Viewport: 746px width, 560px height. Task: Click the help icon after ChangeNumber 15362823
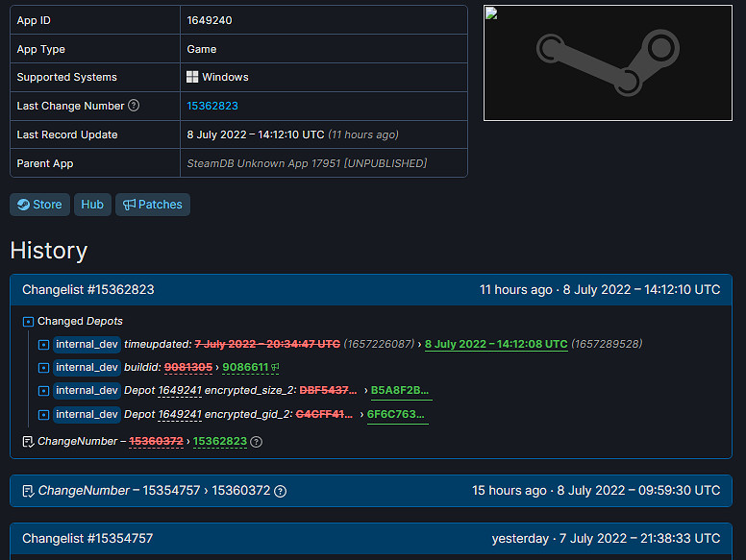click(257, 442)
